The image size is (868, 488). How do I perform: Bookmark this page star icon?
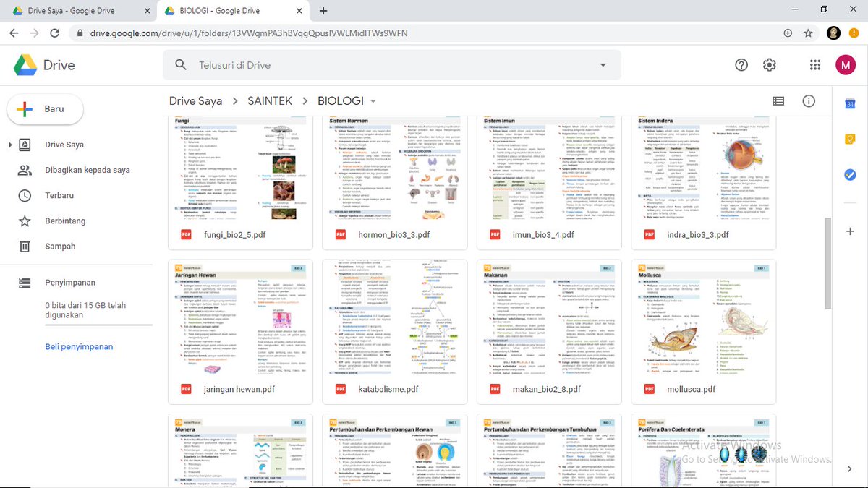808,33
